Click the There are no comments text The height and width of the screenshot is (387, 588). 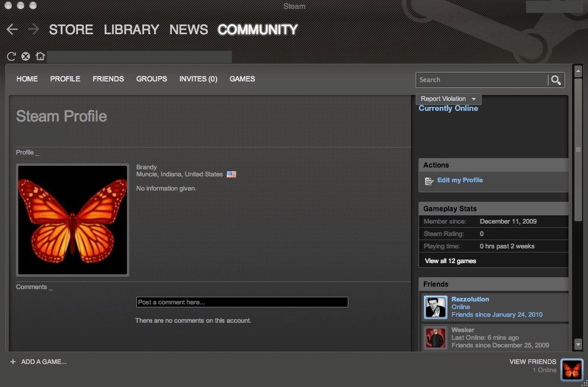pos(193,321)
